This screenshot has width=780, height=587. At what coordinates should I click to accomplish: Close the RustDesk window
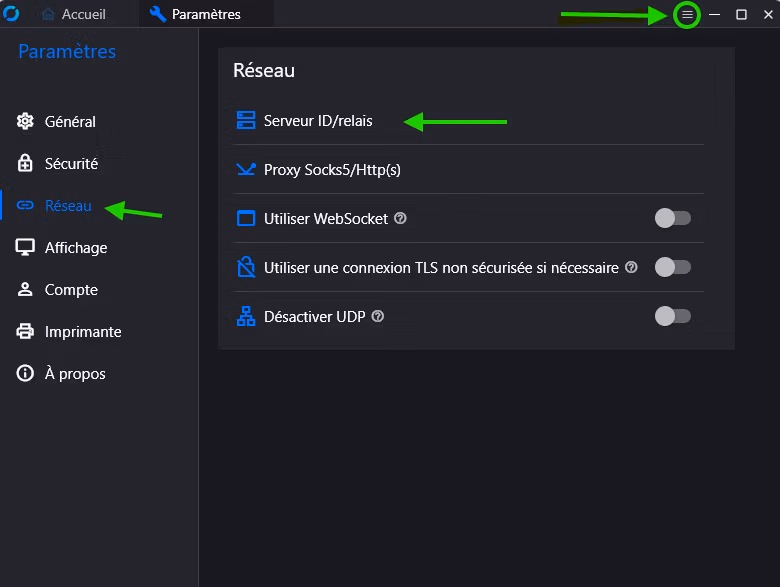click(768, 14)
